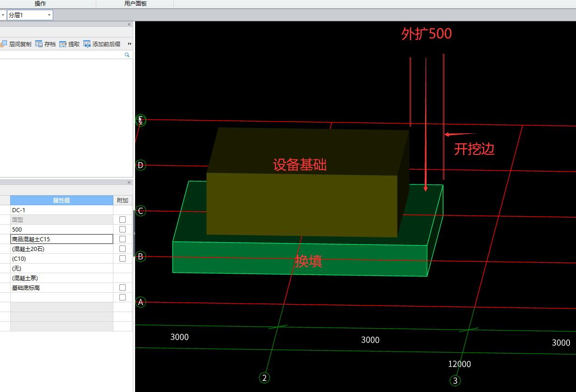This screenshot has width=576, height=392.
Task: Click axis bubble C in viewport
Action: (141, 211)
